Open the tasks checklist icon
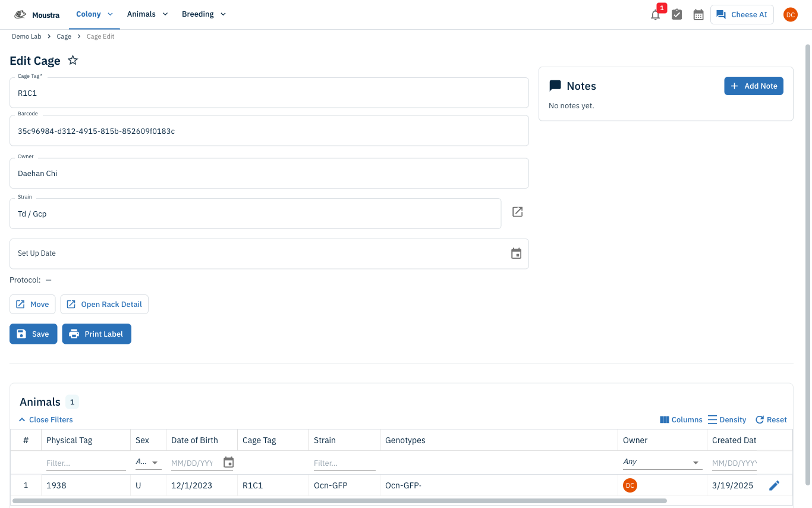The image size is (812, 508). tap(676, 15)
